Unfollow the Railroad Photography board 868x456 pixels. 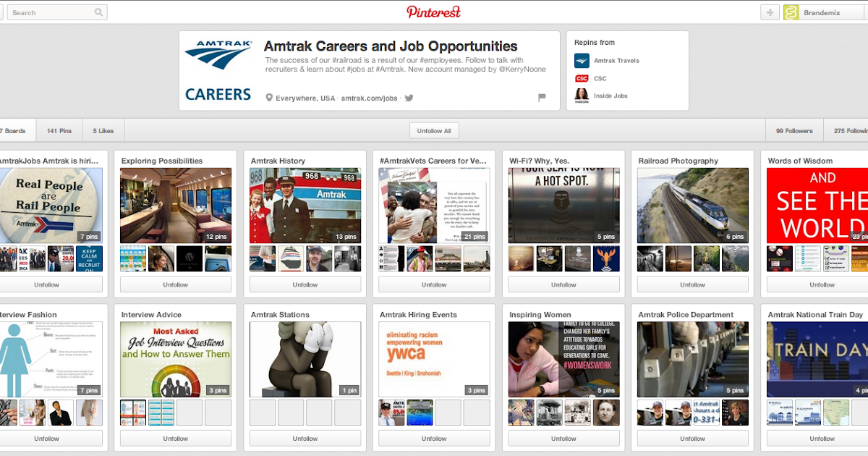point(692,284)
